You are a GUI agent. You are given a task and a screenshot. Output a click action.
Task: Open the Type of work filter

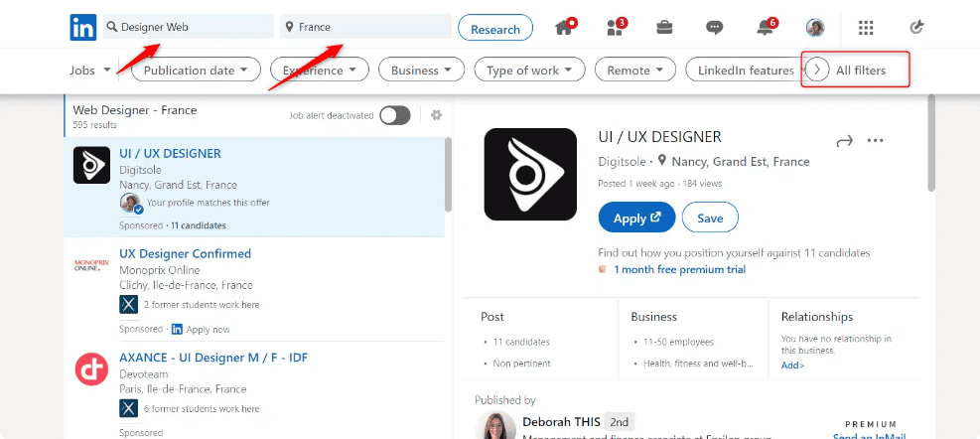coord(529,71)
